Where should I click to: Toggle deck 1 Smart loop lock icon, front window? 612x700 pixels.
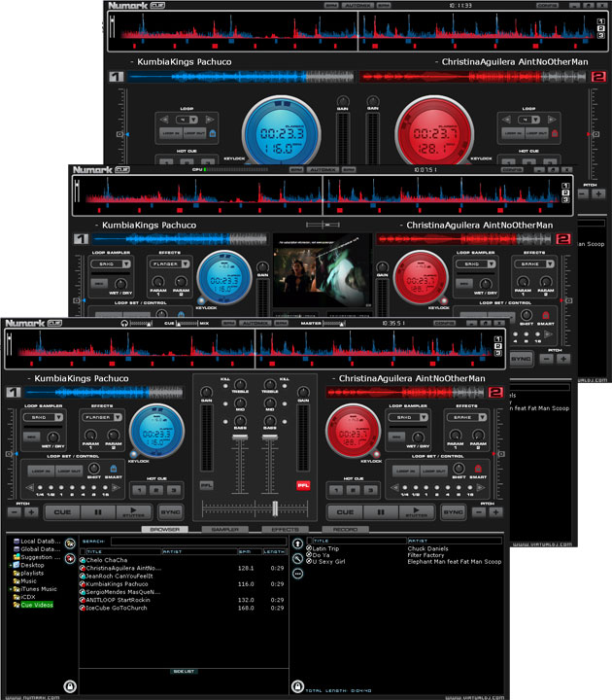pyautogui.click(x=114, y=469)
